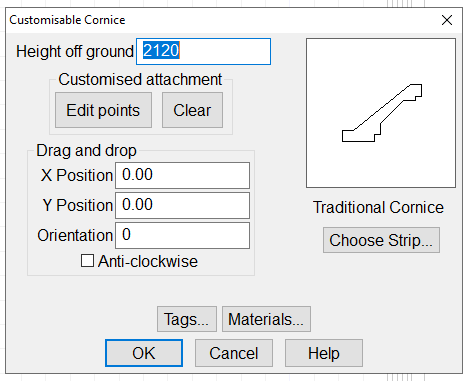This screenshot has height=381, width=467.
Task: Click the Height off ground label
Action: point(75,52)
